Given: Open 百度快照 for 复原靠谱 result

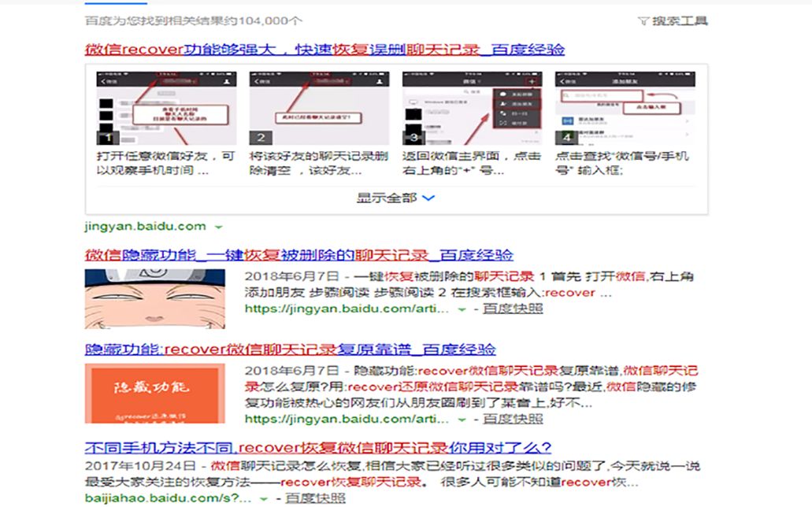Looking at the screenshot, I should coord(513,419).
